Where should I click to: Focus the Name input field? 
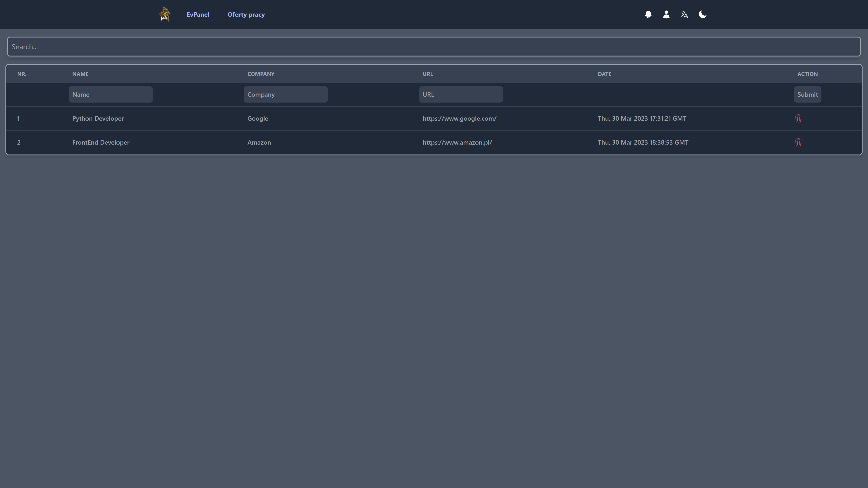111,95
